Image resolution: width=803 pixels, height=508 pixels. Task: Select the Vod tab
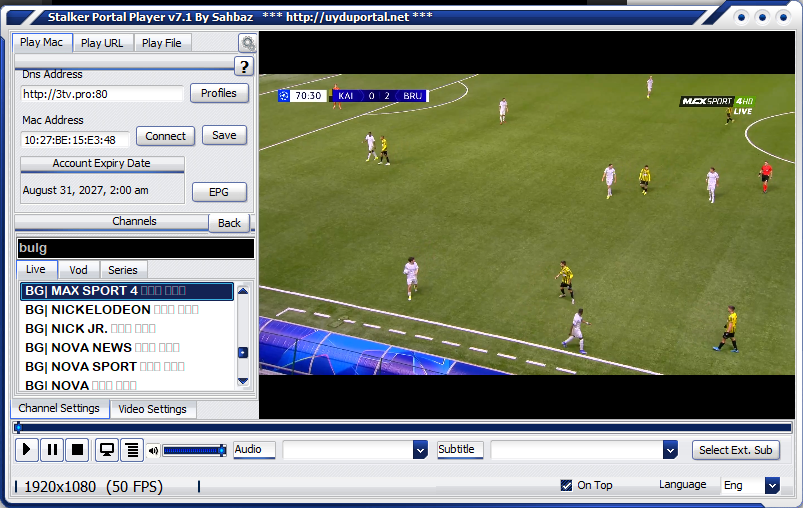coord(78,270)
